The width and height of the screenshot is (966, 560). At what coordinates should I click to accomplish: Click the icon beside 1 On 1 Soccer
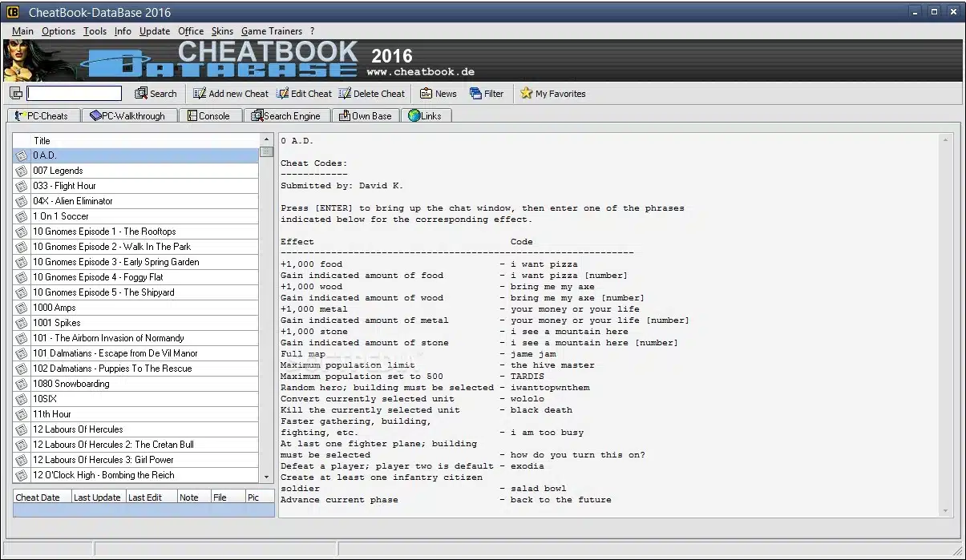point(22,216)
